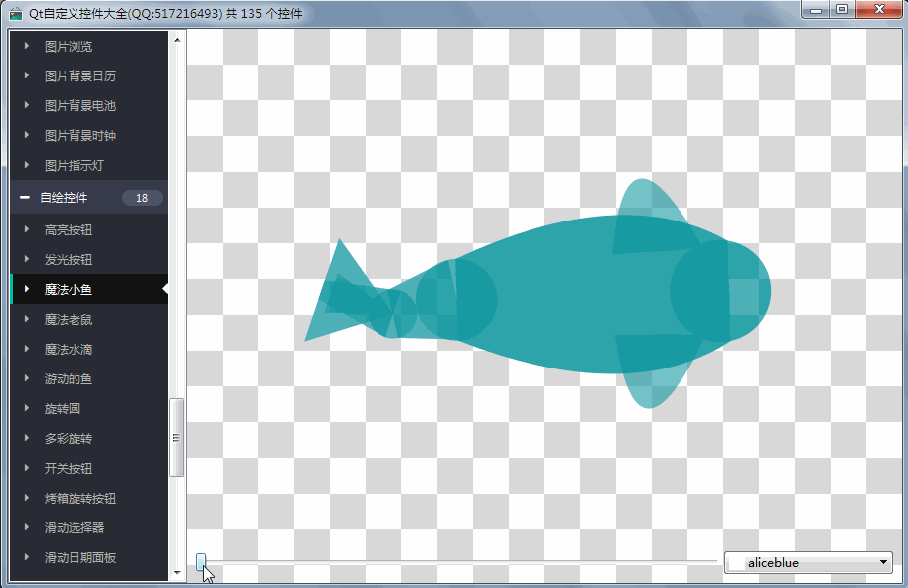908x588 pixels.
Task: Click the sidebar vertical scrollbar thumb
Action: click(x=177, y=437)
